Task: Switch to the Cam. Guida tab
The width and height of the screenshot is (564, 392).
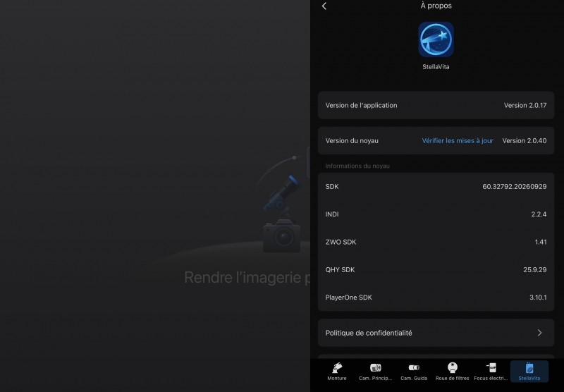Action: click(414, 372)
